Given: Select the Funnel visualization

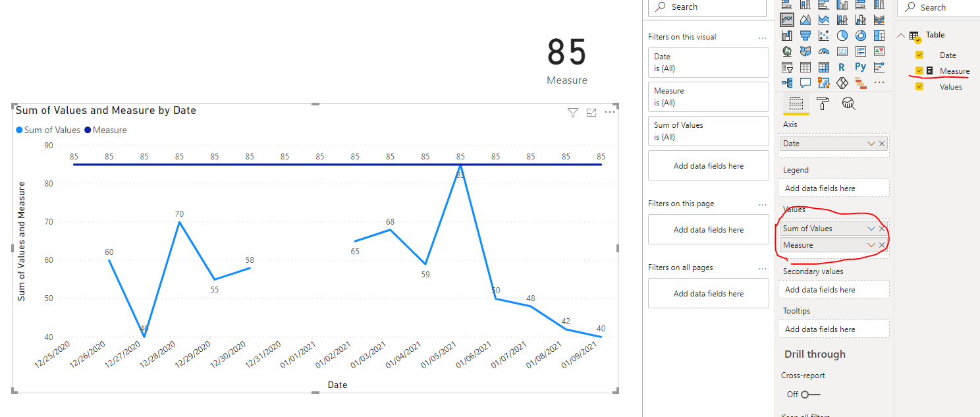Looking at the screenshot, I should point(805,36).
